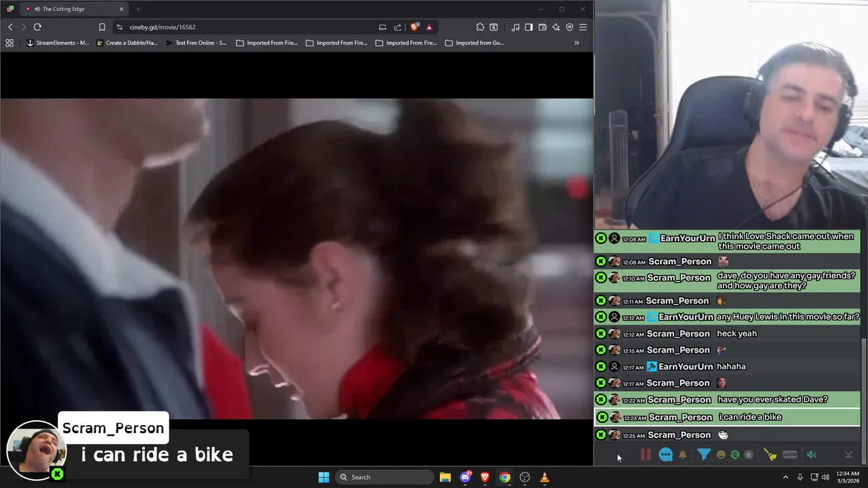Click the 'do you have any gay friends' message
868x488 pixels.
[x=727, y=281]
